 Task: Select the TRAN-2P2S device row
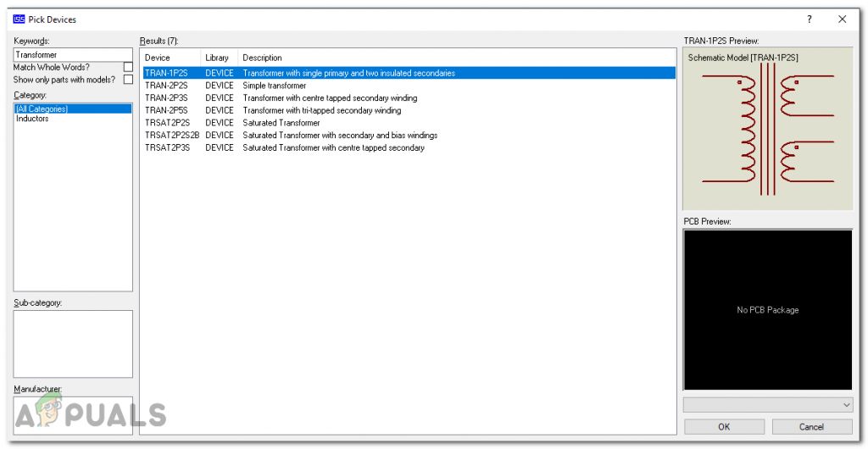(x=409, y=86)
